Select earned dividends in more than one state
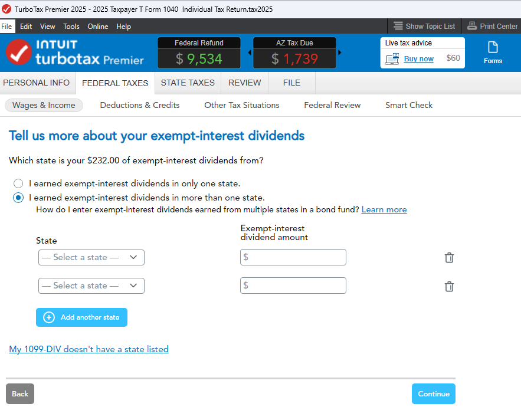Image resolution: width=521 pixels, height=420 pixels. (18, 198)
